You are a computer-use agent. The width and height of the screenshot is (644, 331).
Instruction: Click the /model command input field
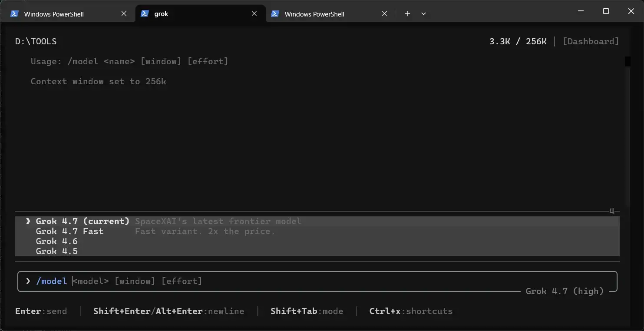pyautogui.click(x=317, y=281)
